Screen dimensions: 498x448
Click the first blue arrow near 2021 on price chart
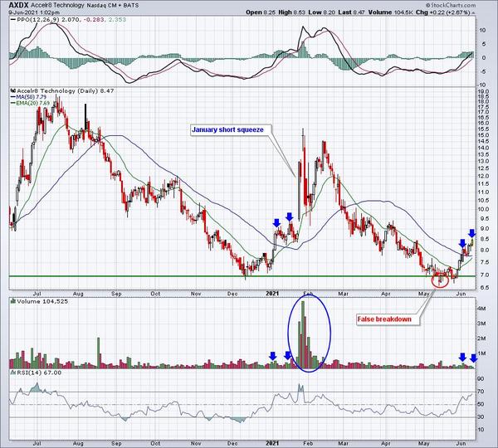[276, 222]
